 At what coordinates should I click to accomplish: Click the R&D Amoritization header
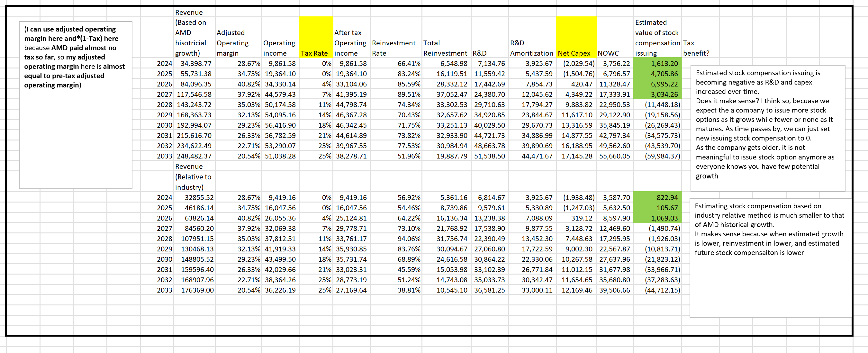[x=532, y=48]
